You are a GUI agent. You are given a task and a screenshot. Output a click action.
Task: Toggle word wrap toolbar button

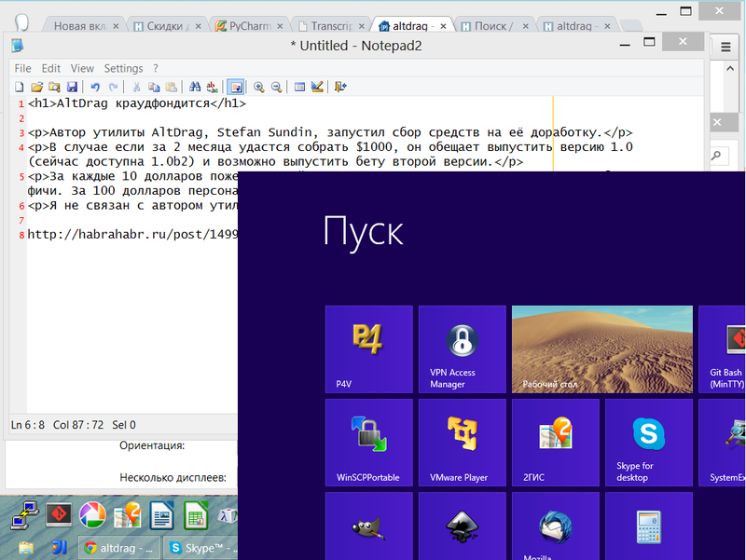(236, 87)
